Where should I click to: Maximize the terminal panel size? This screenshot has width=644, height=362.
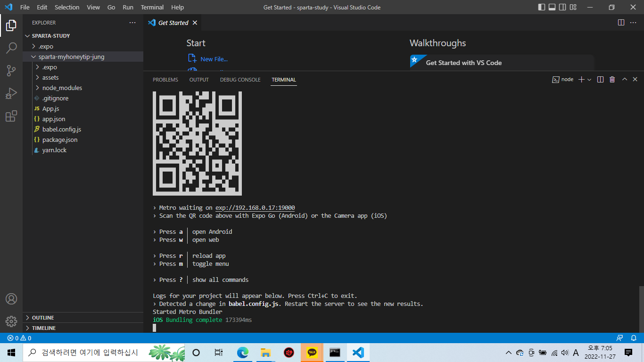tap(625, 80)
